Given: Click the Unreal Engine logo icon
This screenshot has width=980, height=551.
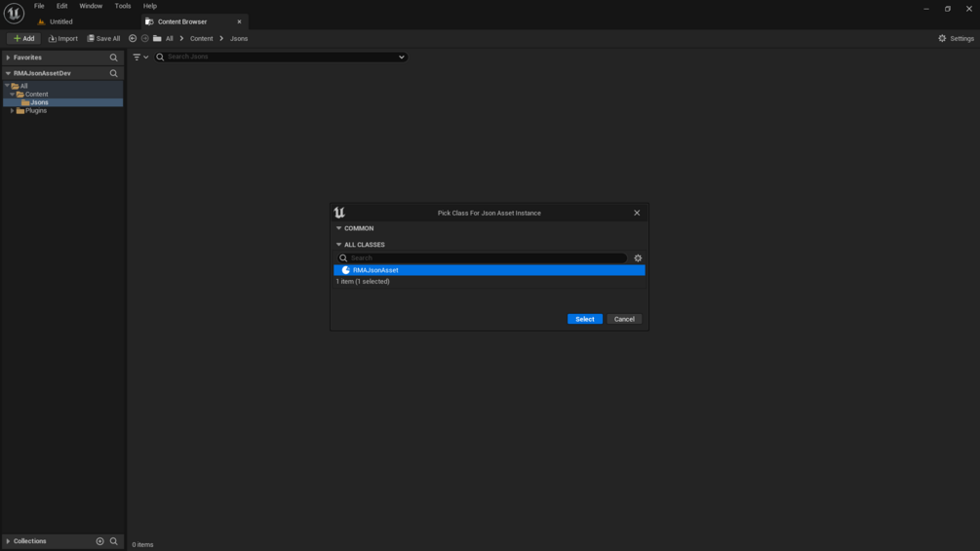Looking at the screenshot, I should (14, 13).
